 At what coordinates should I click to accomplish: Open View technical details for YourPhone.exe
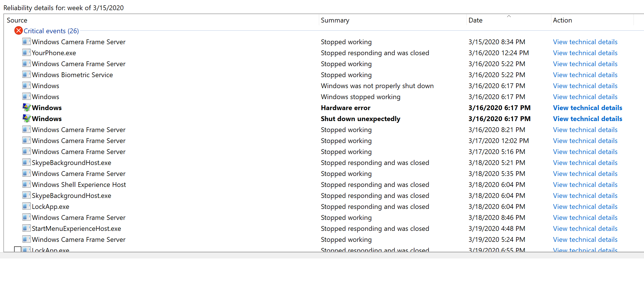pos(585,53)
